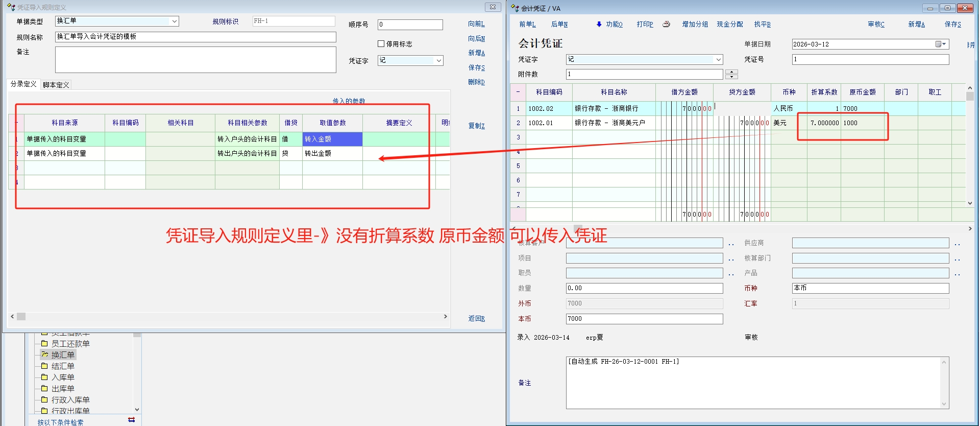Select the 结汇单 tree item
The height and width of the screenshot is (426, 980).
coord(63,366)
